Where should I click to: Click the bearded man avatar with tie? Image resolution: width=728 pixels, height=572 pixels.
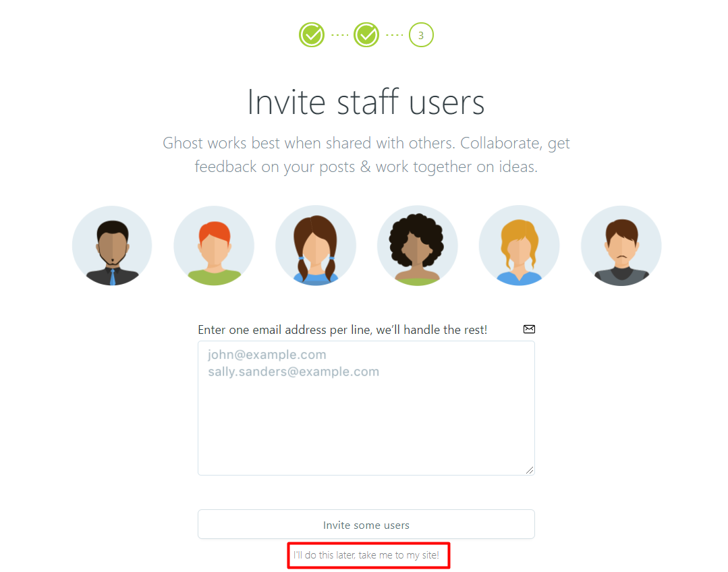tap(112, 246)
